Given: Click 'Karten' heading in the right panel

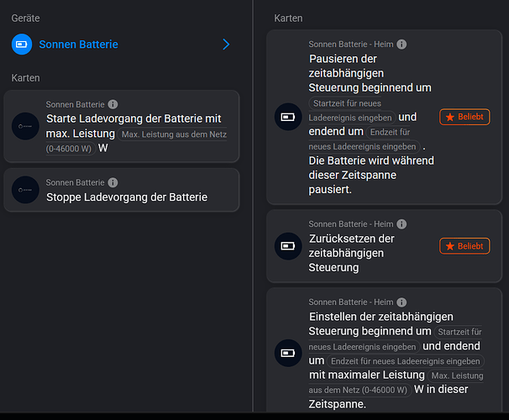Looking at the screenshot, I should 288,18.
